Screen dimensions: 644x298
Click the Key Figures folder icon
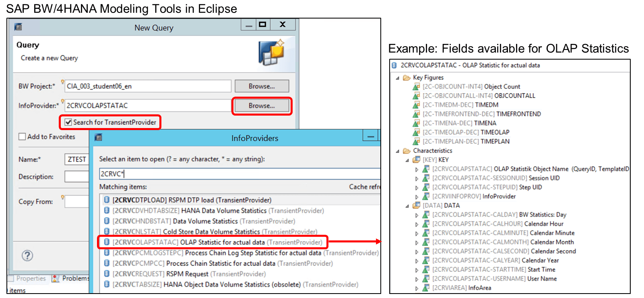(407, 77)
